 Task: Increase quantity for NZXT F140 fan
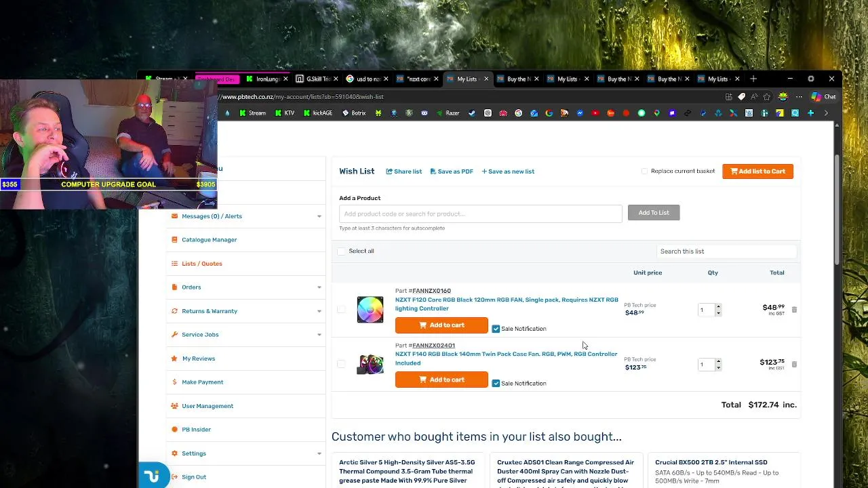click(718, 361)
